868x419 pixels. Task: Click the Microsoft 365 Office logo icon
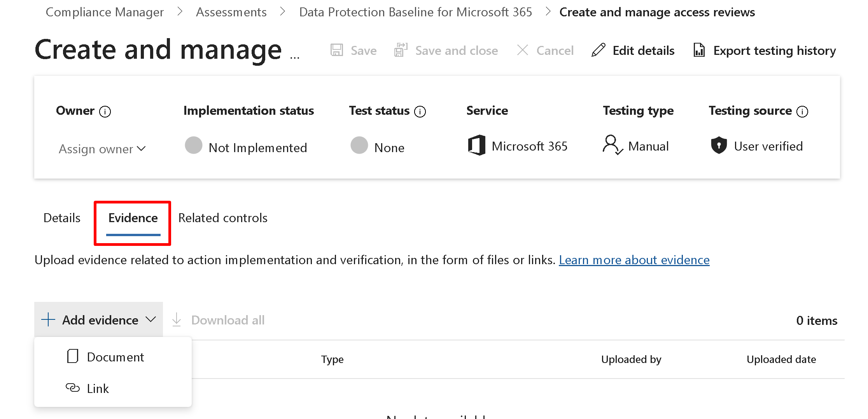pos(476,146)
